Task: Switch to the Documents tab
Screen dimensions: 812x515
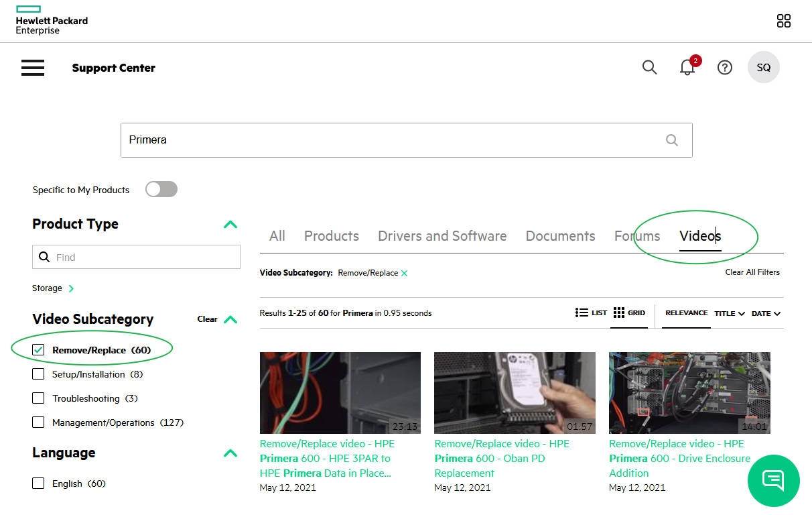Action: (560, 236)
